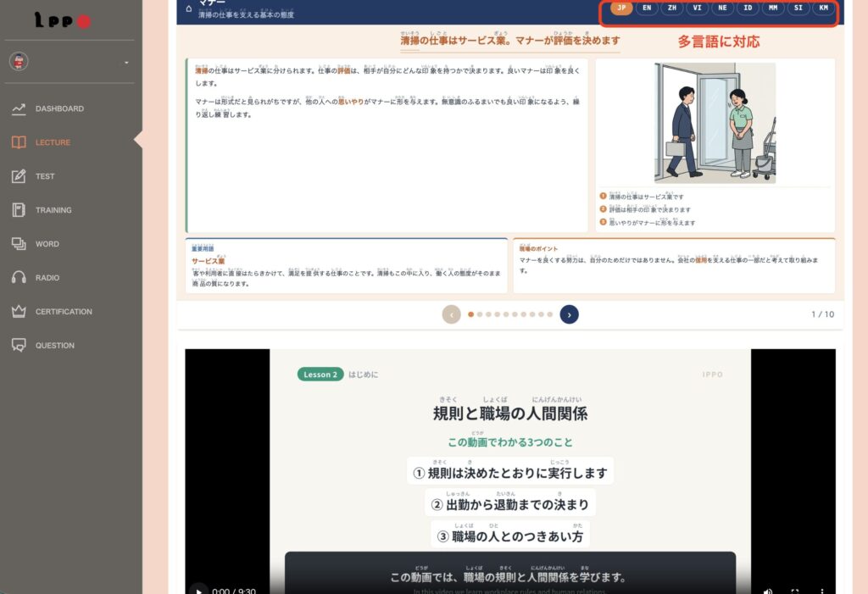Open the LECTURE section via its book icon

(x=19, y=142)
